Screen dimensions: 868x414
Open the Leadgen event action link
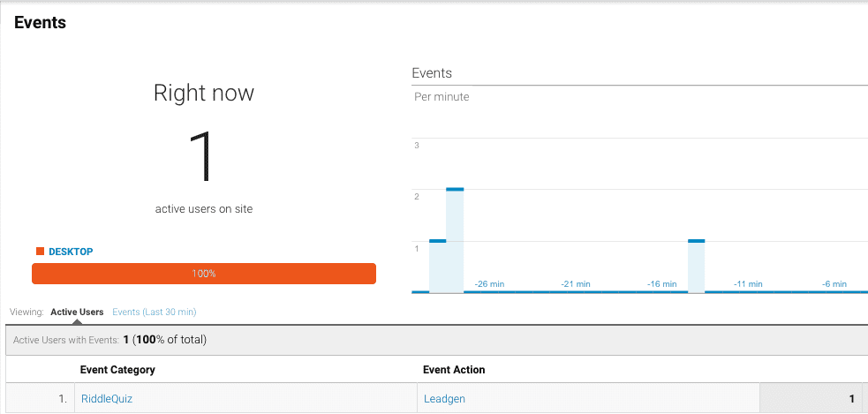click(x=444, y=398)
